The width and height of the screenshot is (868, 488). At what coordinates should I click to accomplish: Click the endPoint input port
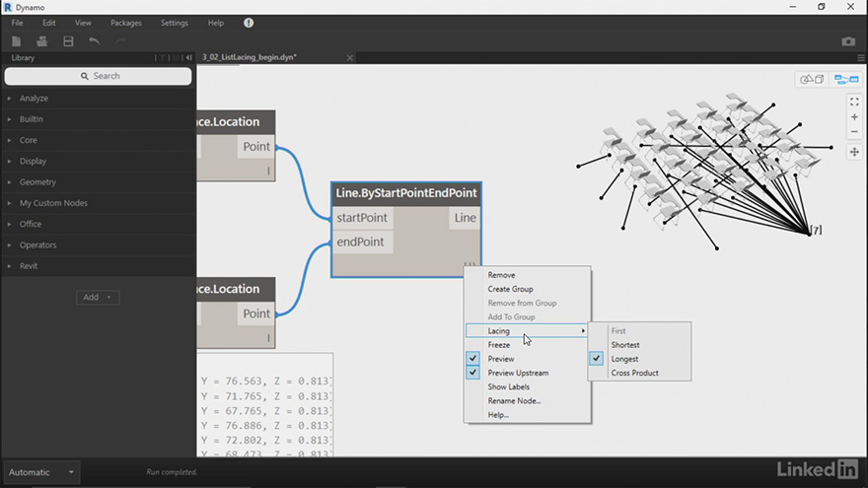pyautogui.click(x=362, y=243)
